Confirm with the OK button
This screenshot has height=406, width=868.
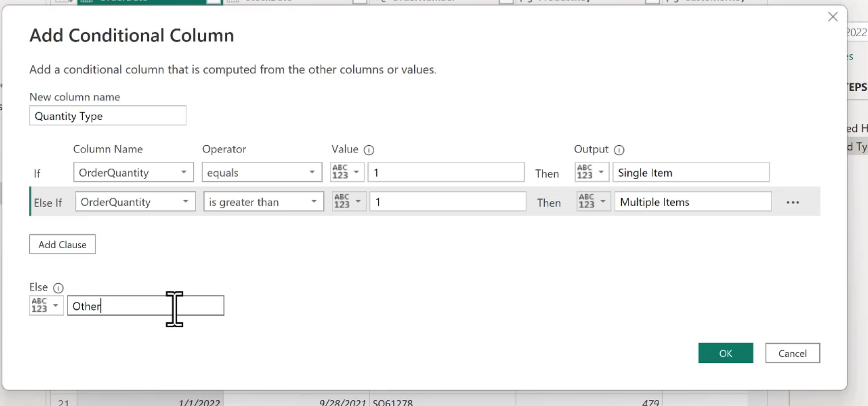tap(725, 353)
